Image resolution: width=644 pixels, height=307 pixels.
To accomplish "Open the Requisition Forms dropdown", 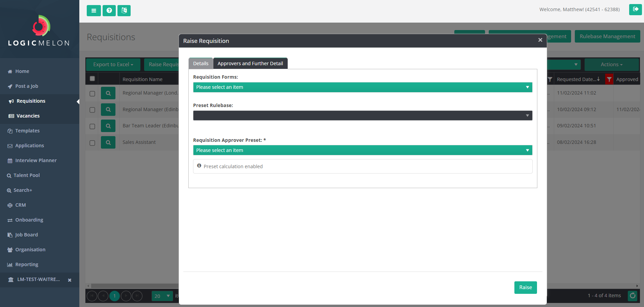I will pos(362,87).
